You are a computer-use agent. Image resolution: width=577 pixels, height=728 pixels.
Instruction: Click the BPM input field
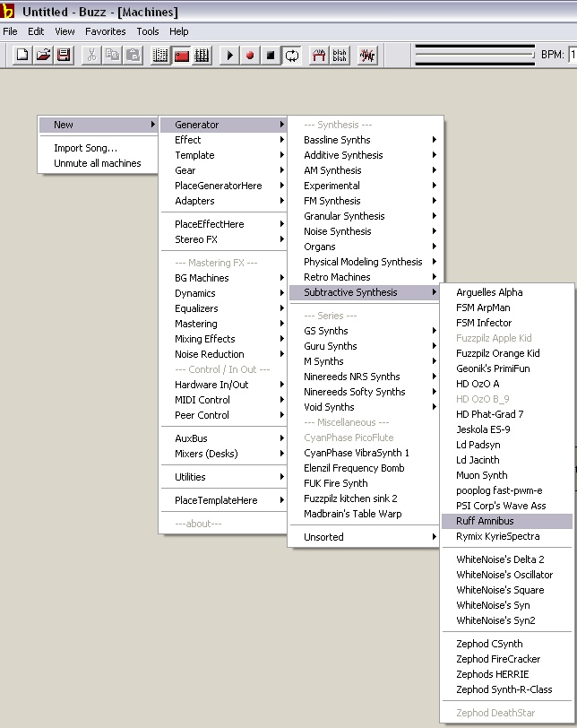click(573, 55)
